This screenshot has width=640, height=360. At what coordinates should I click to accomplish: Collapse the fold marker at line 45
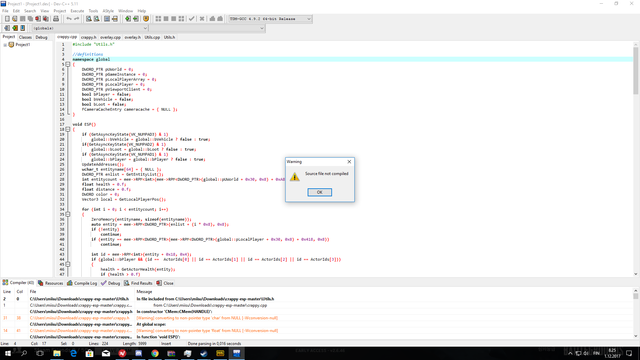tap(68, 264)
